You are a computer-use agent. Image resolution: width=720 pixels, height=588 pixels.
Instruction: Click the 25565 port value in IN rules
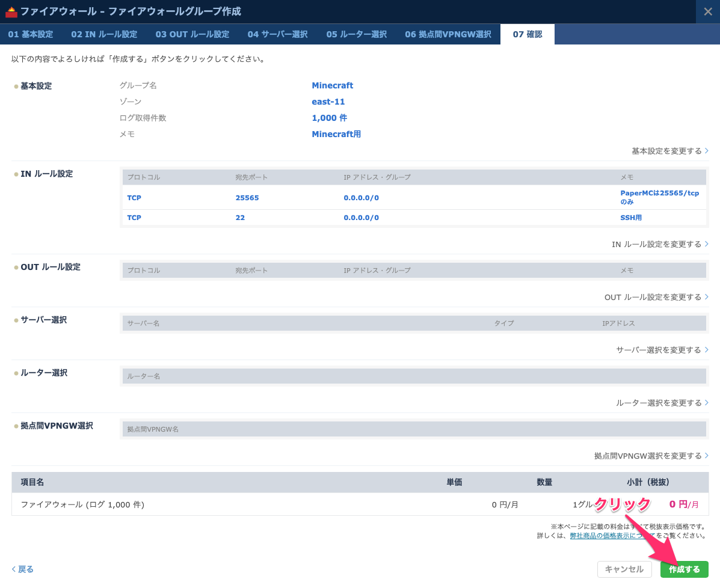[247, 198]
